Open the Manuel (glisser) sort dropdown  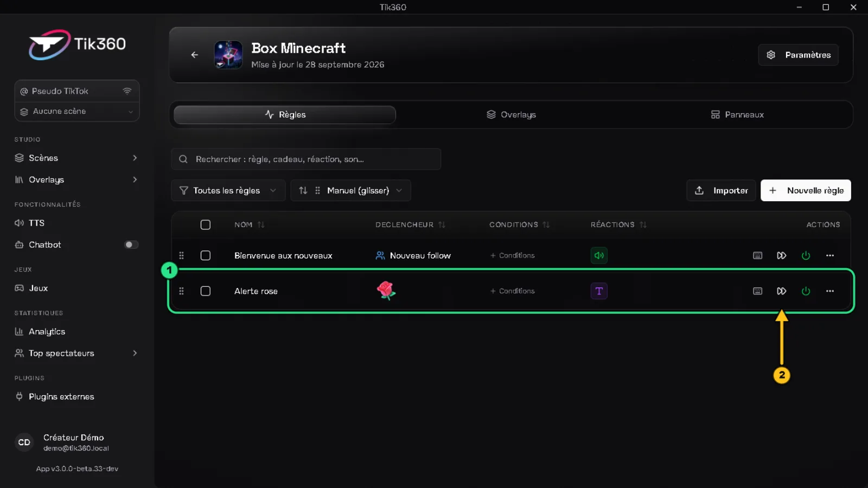pos(350,190)
